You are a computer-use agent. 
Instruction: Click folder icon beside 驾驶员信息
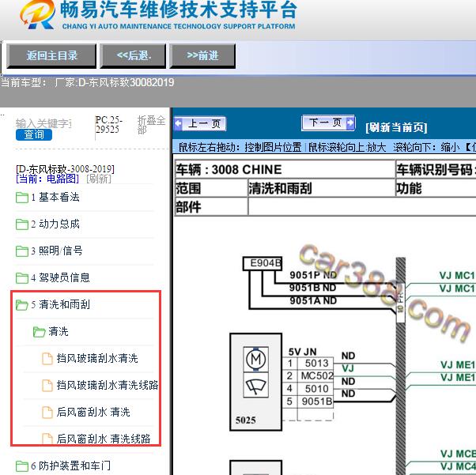22,277
